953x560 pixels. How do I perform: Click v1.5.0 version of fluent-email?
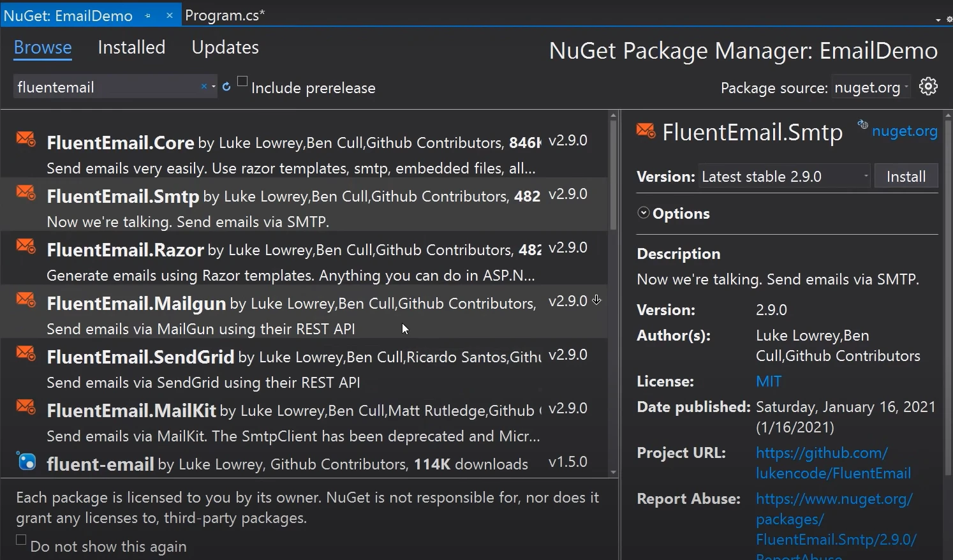point(568,461)
